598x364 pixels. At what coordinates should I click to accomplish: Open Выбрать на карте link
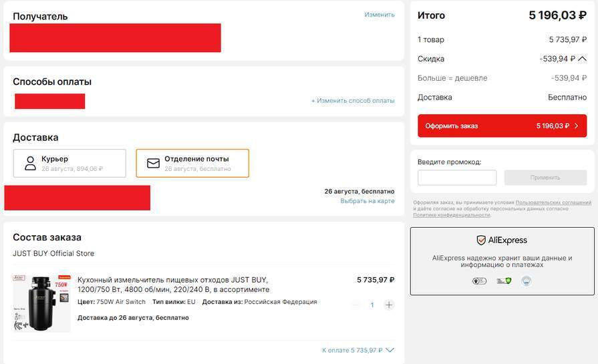pyautogui.click(x=367, y=201)
